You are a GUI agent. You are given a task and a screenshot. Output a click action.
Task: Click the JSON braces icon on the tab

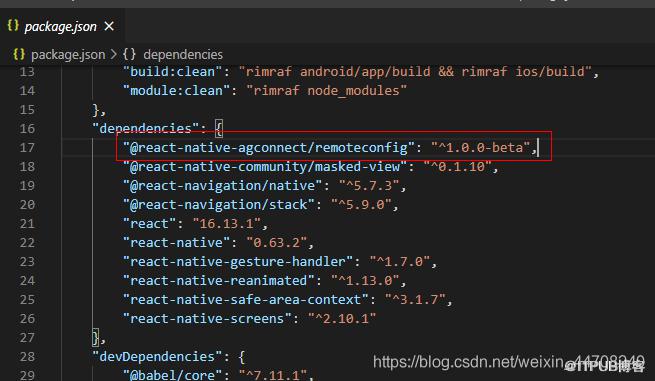coord(13,26)
